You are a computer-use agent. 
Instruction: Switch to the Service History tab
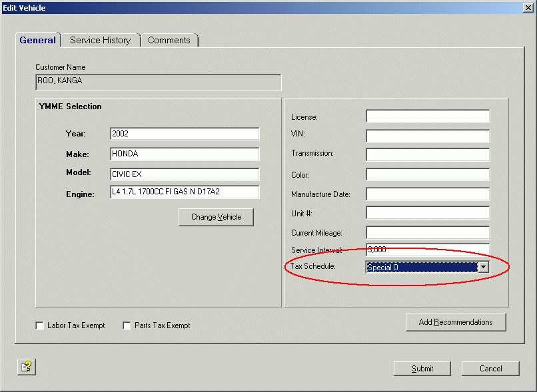coord(101,40)
